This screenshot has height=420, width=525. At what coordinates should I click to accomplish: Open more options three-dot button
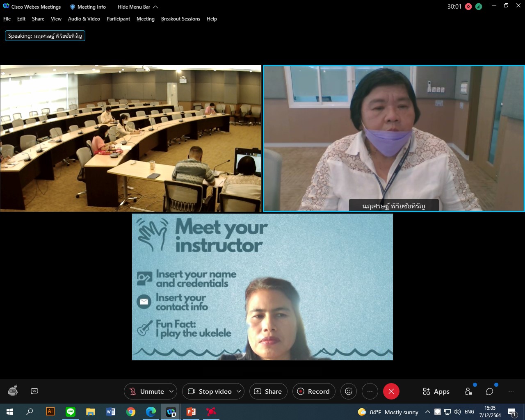pyautogui.click(x=370, y=391)
